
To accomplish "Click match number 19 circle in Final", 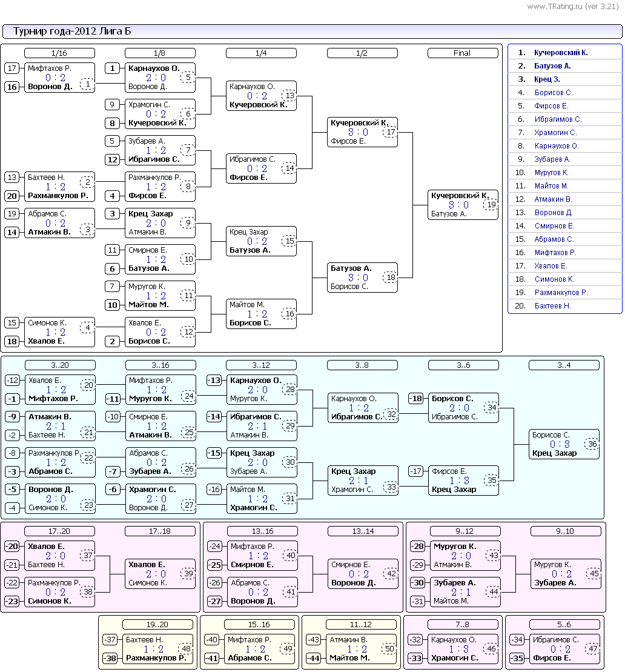I will point(491,205).
